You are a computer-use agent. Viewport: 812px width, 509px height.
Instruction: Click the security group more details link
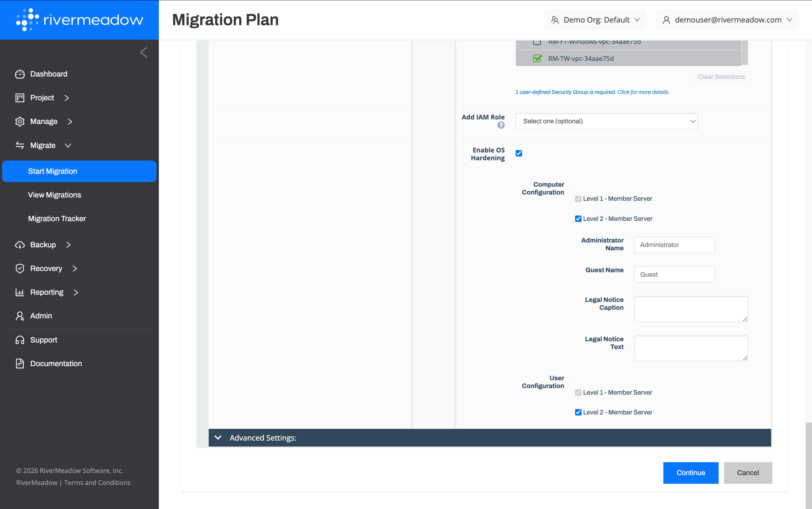tap(643, 92)
